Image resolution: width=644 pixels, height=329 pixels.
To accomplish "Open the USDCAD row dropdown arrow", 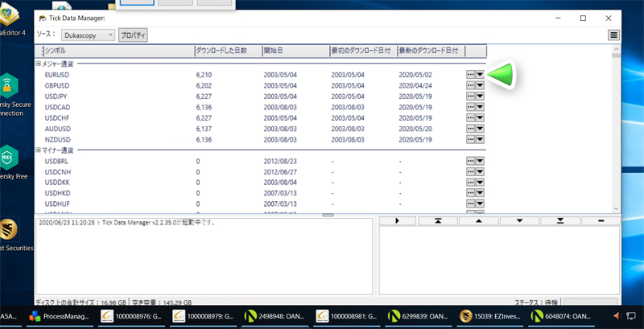I will pyautogui.click(x=480, y=107).
